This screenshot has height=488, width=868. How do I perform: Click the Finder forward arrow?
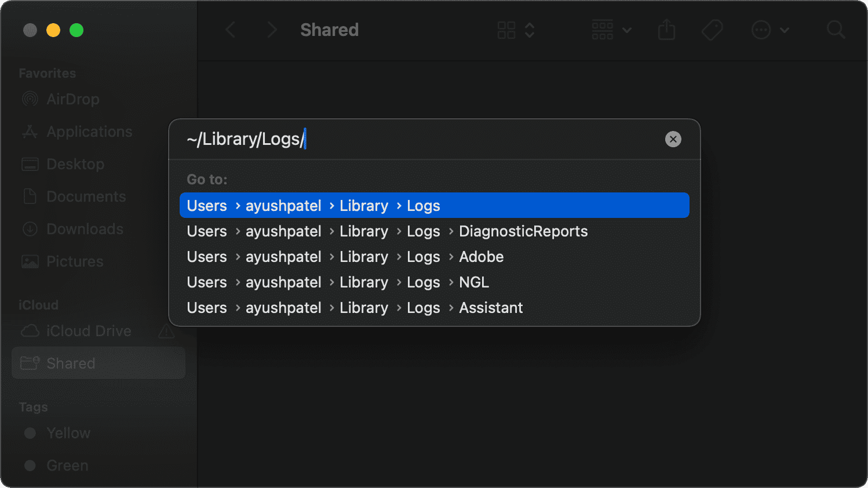(x=271, y=30)
